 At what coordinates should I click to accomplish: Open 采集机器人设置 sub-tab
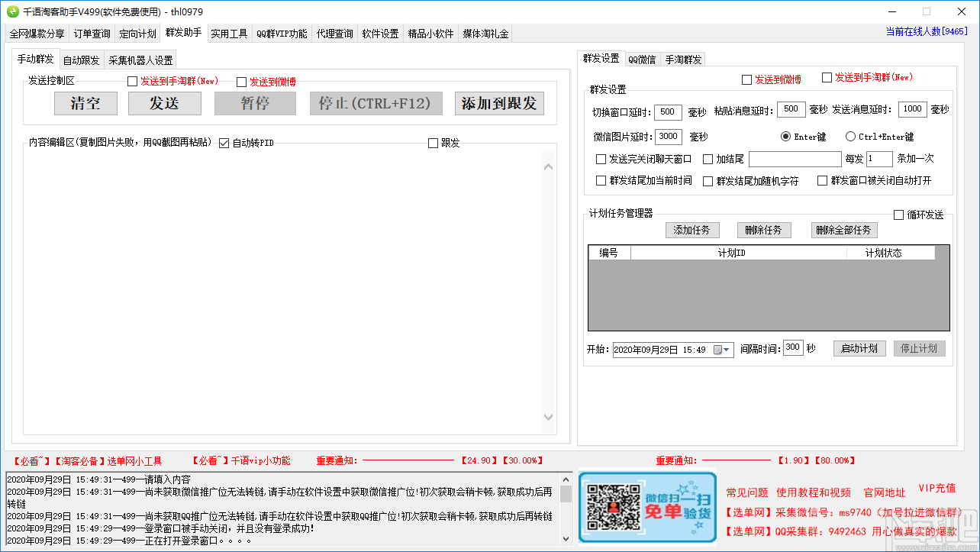[140, 60]
